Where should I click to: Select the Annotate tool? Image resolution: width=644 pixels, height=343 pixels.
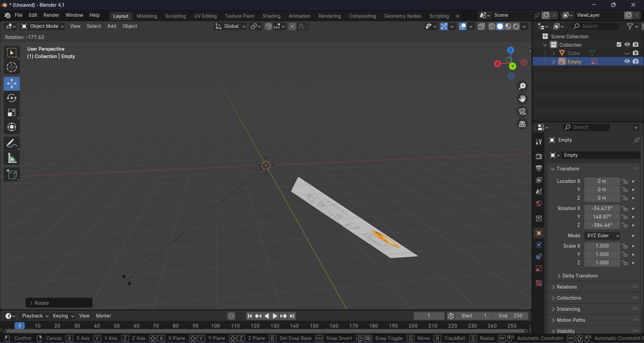(12, 144)
